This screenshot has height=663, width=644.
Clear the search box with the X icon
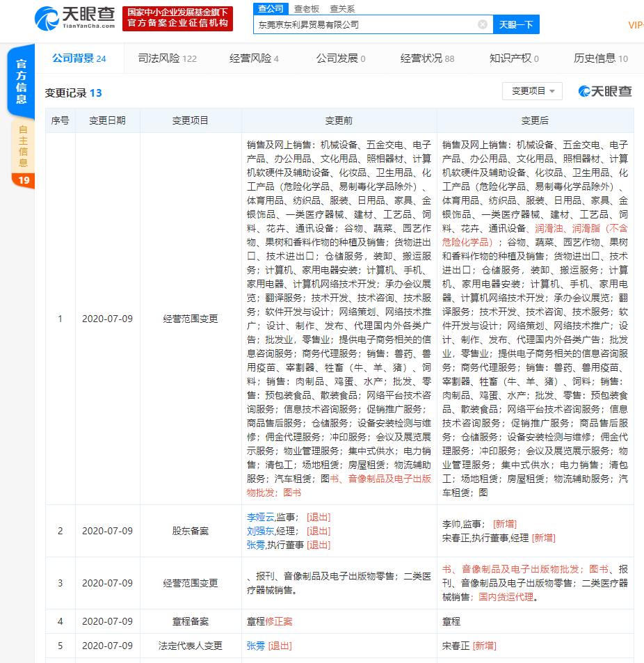pyautogui.click(x=482, y=24)
